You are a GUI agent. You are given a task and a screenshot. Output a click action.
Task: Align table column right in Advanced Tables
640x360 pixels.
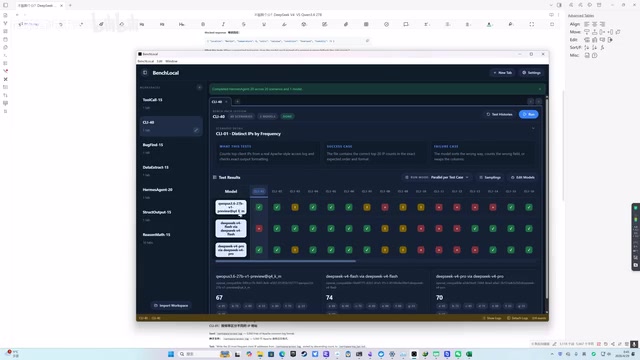(x=602, y=24)
